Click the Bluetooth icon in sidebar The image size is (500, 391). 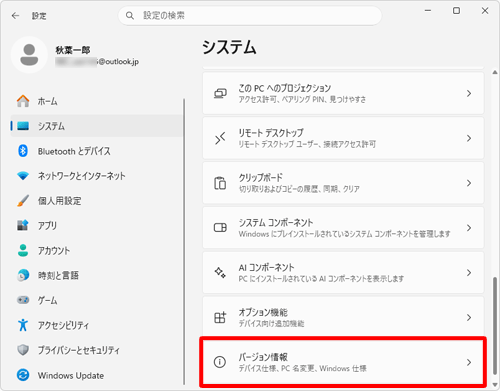(23, 151)
